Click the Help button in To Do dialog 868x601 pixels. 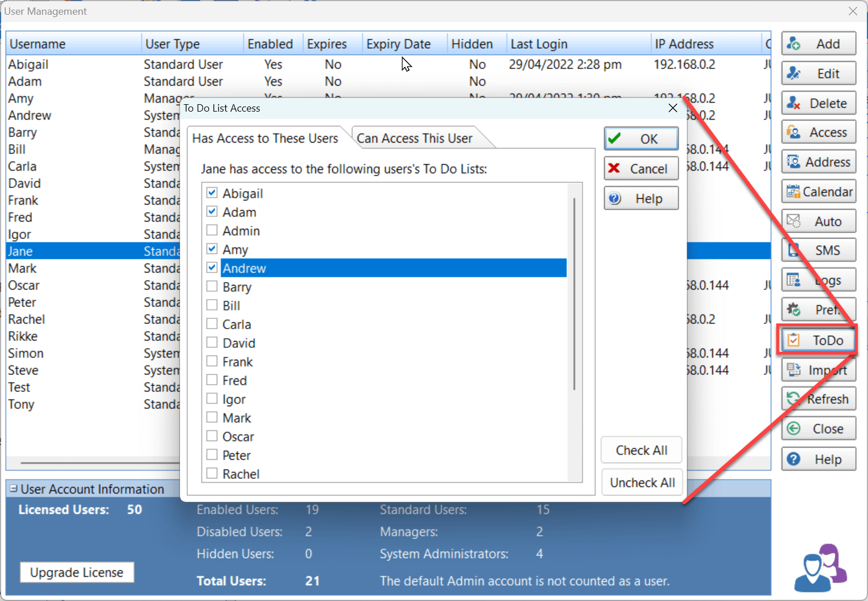[641, 199]
